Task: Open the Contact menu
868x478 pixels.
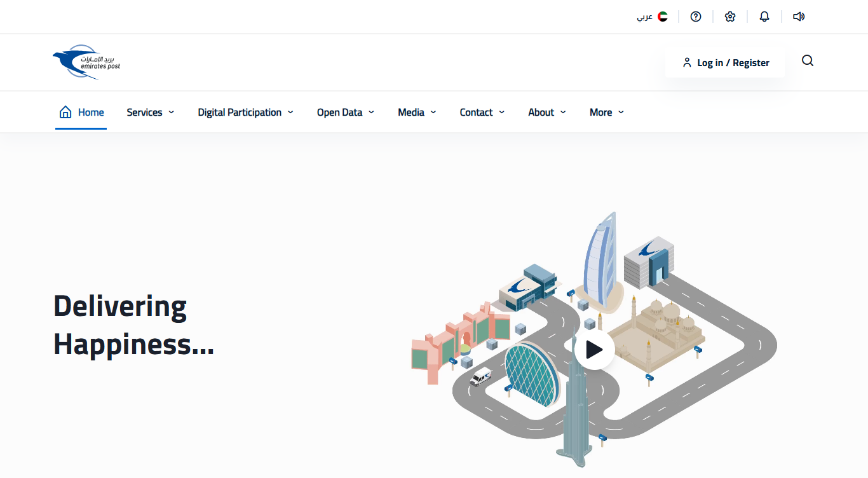Action: tap(482, 113)
